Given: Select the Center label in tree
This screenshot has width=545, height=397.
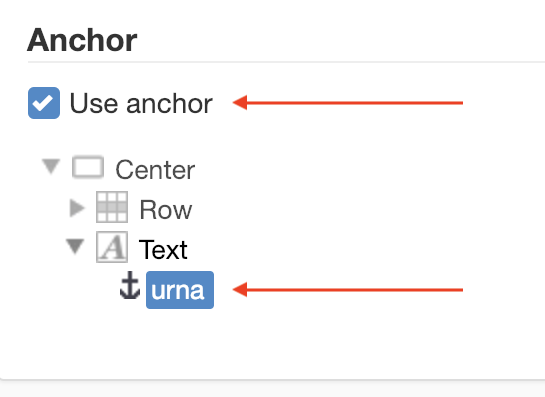Looking at the screenshot, I should tap(155, 170).
